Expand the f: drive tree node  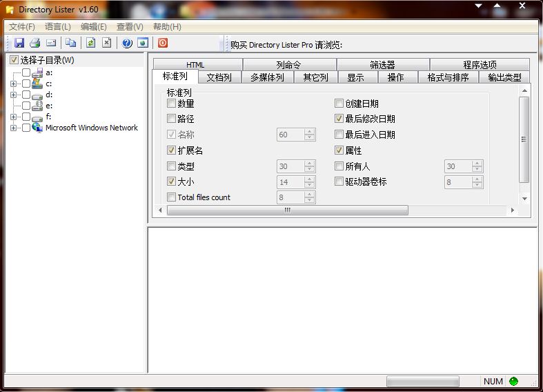pyautogui.click(x=13, y=117)
